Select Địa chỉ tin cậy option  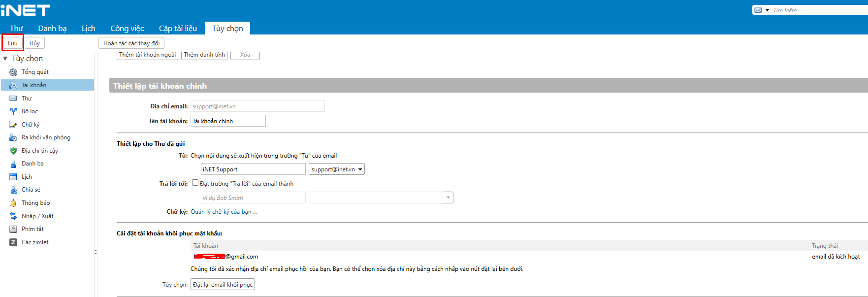(40, 151)
